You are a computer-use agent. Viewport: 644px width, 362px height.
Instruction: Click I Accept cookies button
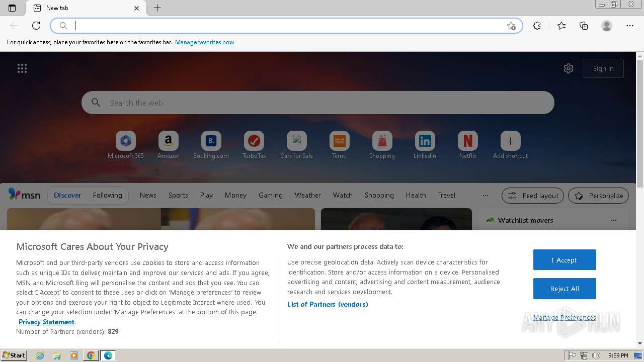(x=565, y=260)
